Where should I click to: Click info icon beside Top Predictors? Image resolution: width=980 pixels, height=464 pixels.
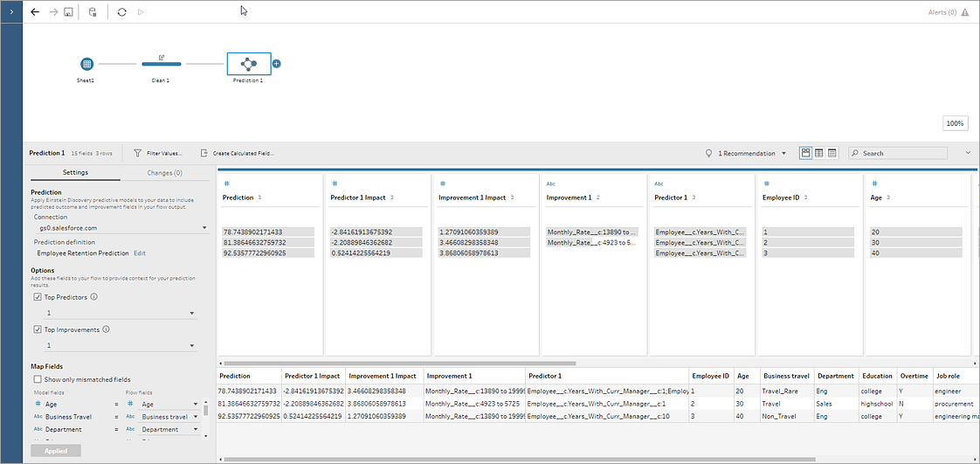point(93,297)
